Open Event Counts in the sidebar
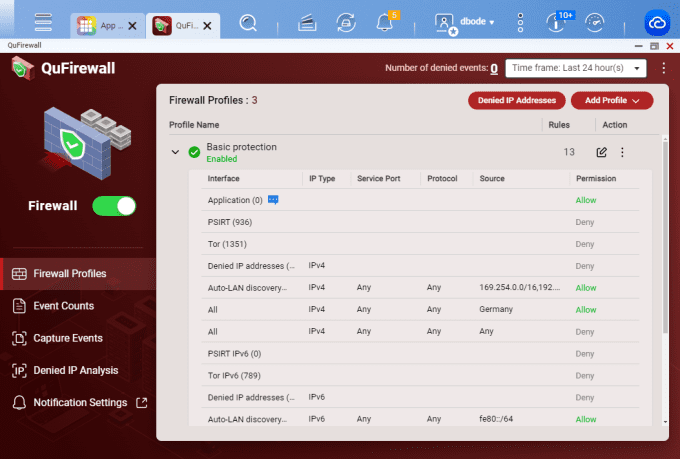This screenshot has height=459, width=680. (x=78, y=306)
